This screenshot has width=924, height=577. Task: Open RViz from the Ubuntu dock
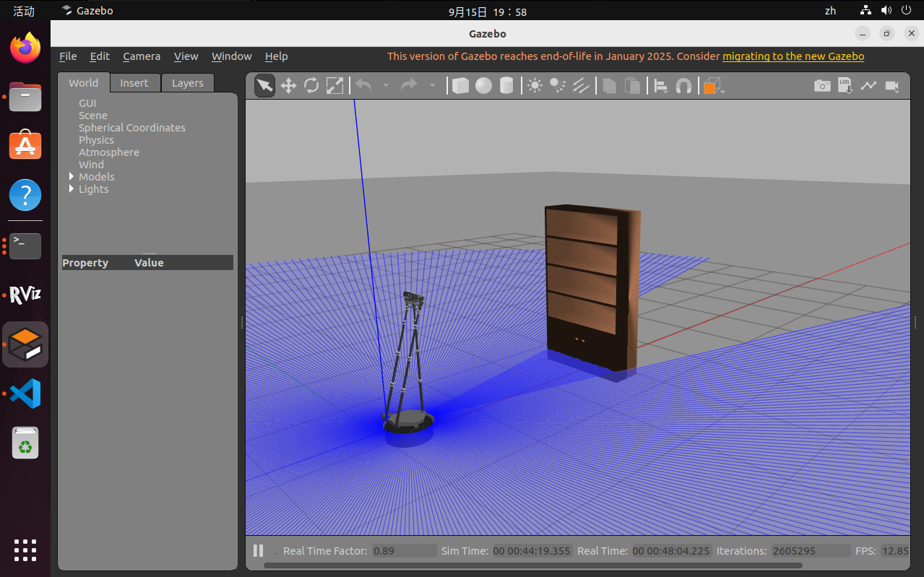tap(25, 295)
